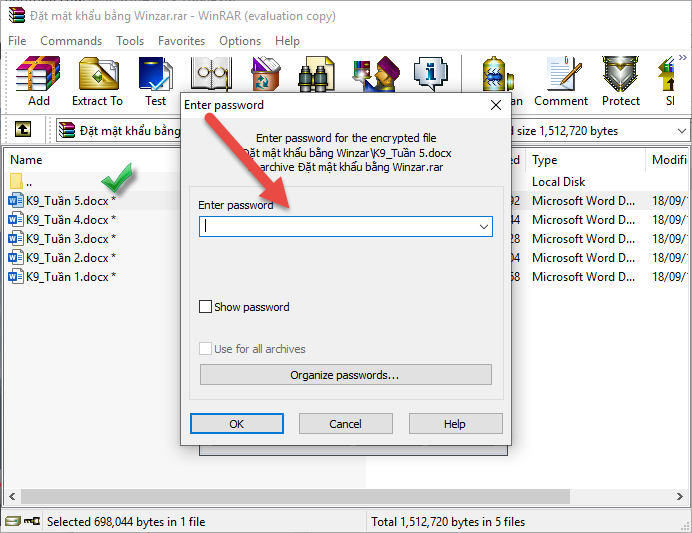This screenshot has width=692, height=533.
Task: Click the Word icon of K9_Tuần 1.docx
Action: (x=16, y=277)
